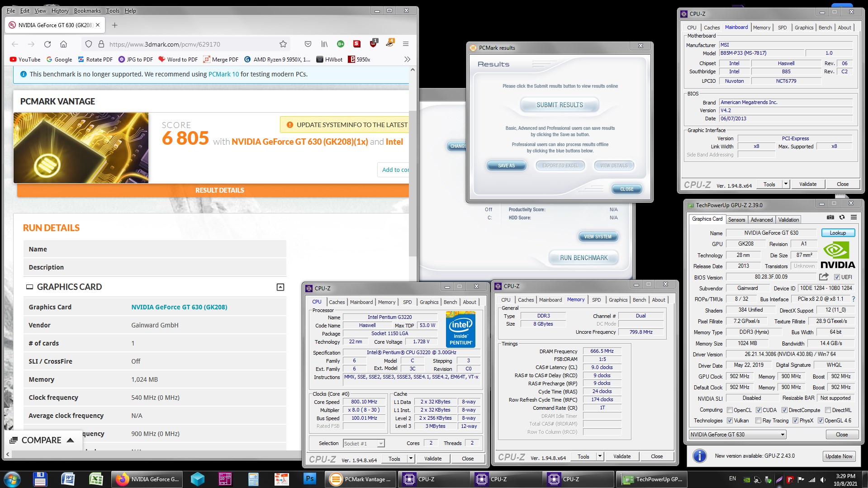The height and width of the screenshot is (488, 868).
Task: Click the GPU-Z refresh icon
Action: (x=842, y=218)
